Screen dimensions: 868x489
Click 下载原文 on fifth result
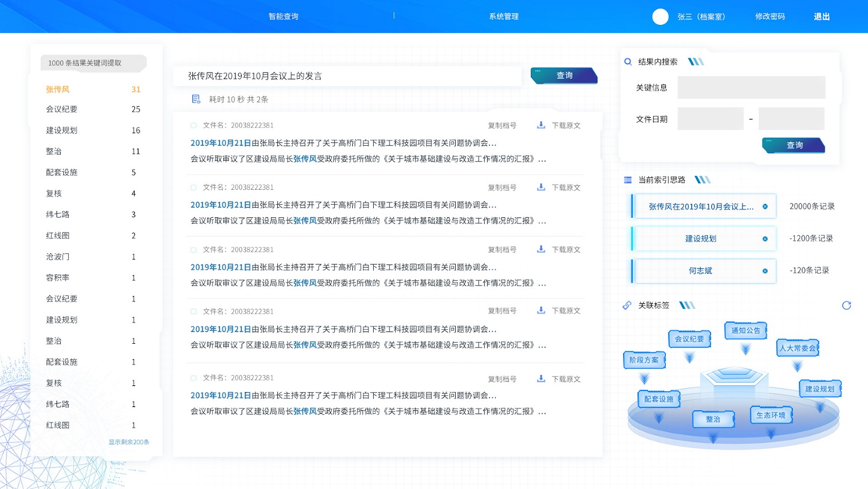(x=566, y=380)
